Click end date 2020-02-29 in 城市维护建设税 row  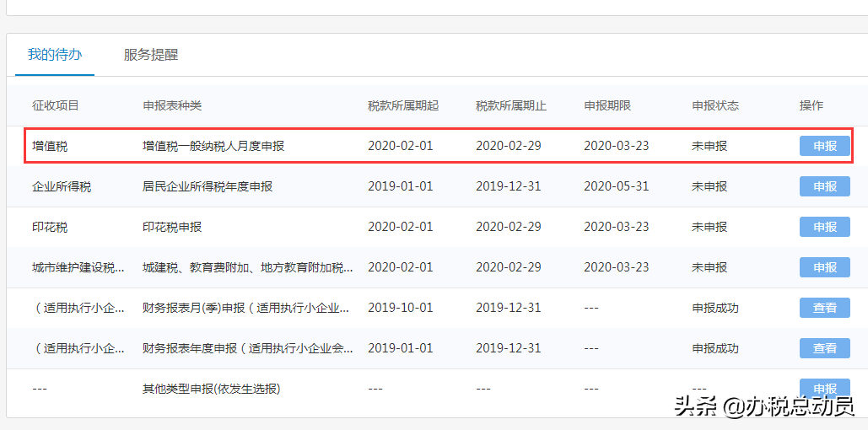(x=508, y=267)
